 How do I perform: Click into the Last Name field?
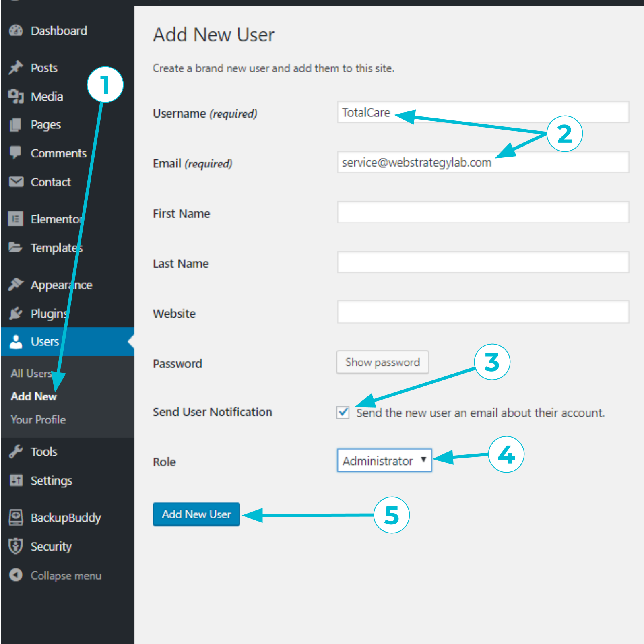(x=483, y=262)
